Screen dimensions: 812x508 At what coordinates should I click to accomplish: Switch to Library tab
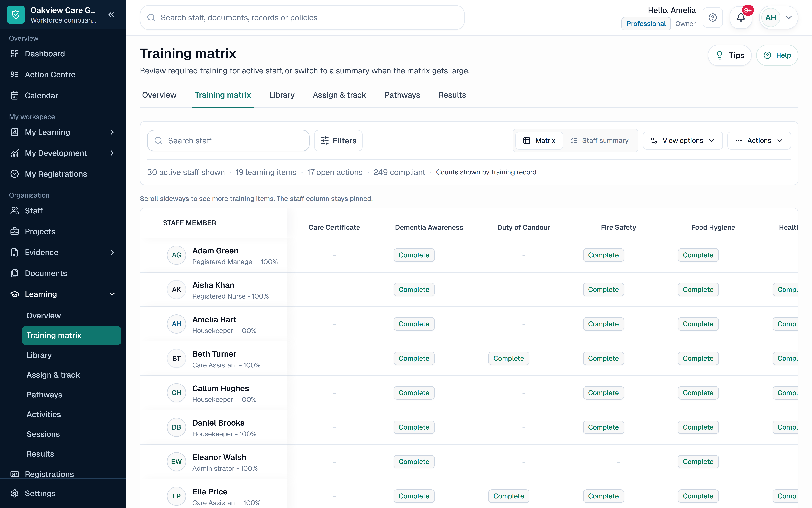[282, 95]
